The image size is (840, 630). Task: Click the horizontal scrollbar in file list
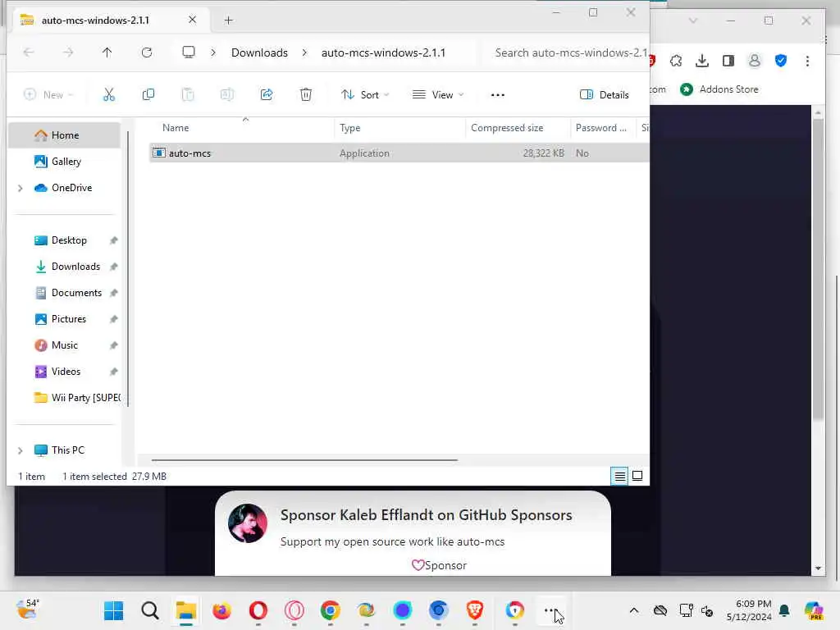[x=304, y=459]
